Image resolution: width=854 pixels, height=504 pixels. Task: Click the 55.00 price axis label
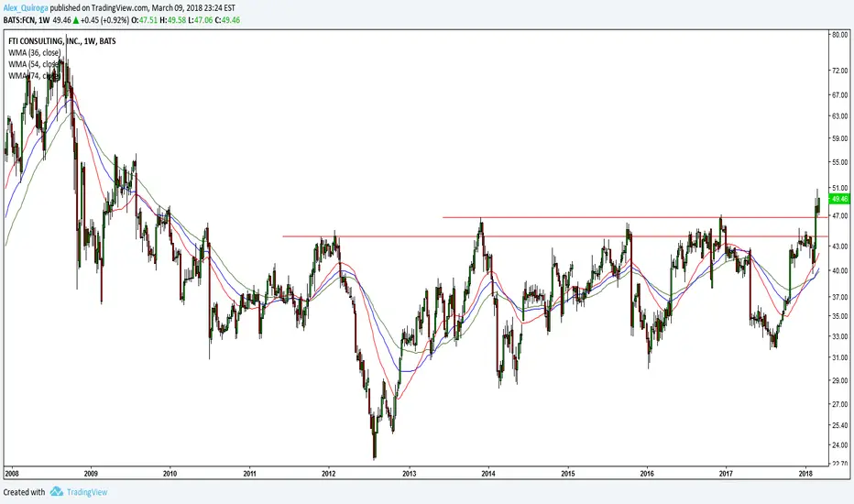840,162
